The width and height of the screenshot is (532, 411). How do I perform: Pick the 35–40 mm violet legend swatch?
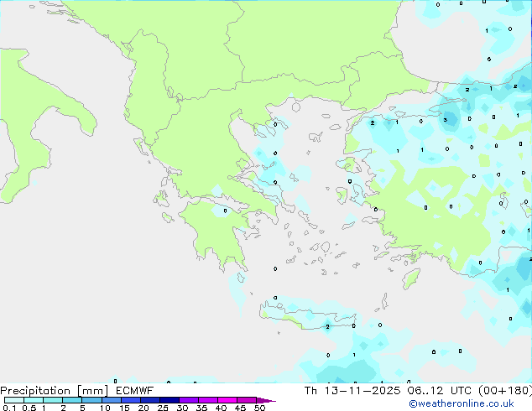click(208, 400)
